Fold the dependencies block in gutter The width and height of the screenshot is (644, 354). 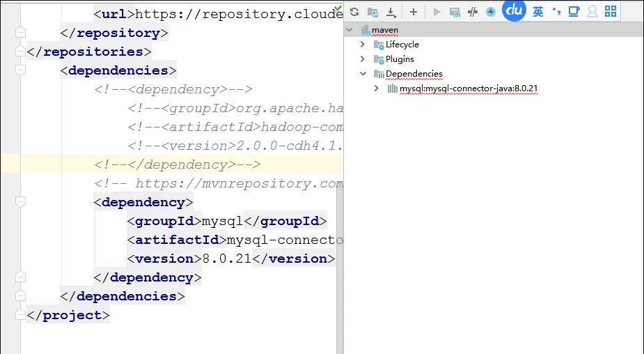(x=20, y=70)
